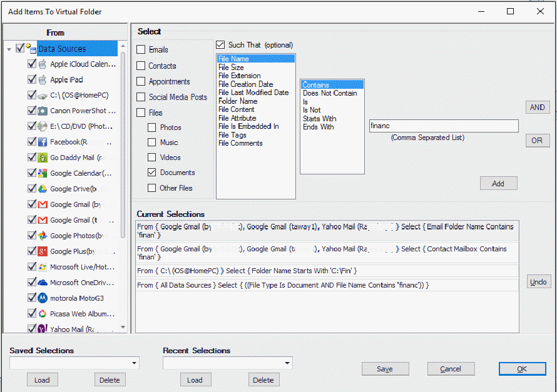Open the Saved Selections dropdown
Image resolution: width=557 pixels, height=392 pixels.
tap(134, 363)
